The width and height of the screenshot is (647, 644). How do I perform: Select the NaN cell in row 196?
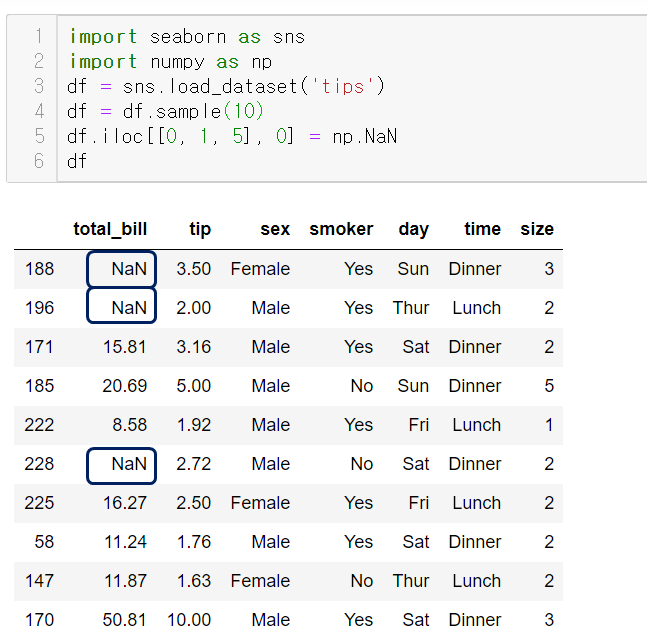pos(121,306)
